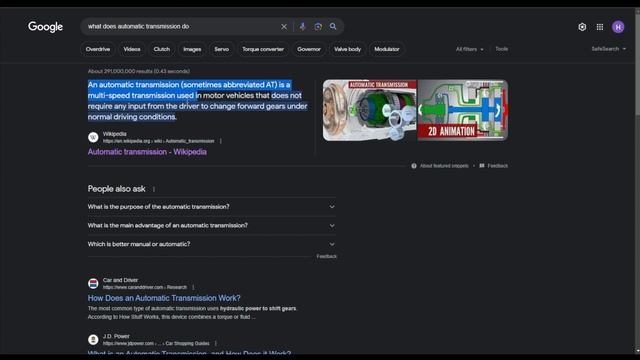
Task: Click About featured snippets link
Action: pos(444,166)
